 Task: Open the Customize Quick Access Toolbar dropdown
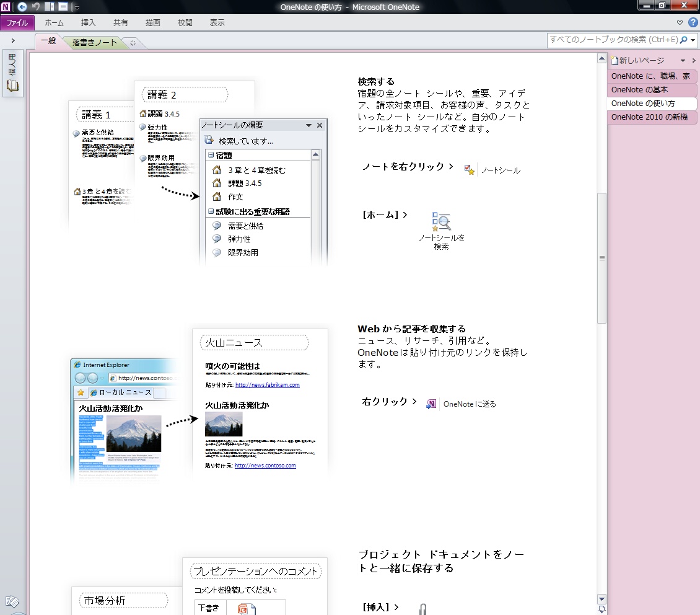coord(77,7)
